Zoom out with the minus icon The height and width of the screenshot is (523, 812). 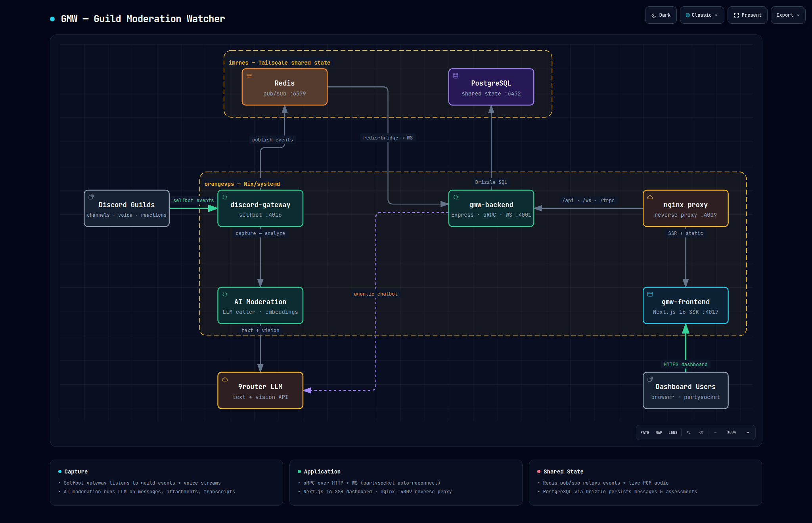(715, 432)
